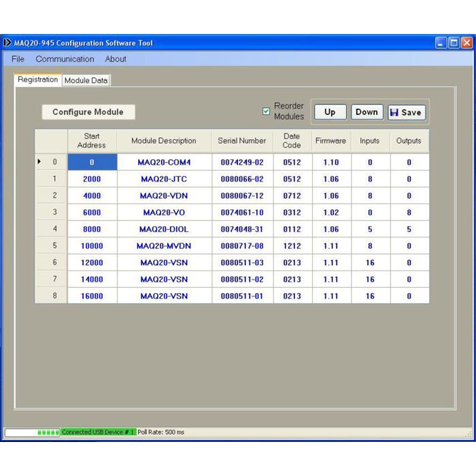Select MAQ20-VSN at start address 12000
Image resolution: width=476 pixels, height=476 pixels.
(165, 262)
